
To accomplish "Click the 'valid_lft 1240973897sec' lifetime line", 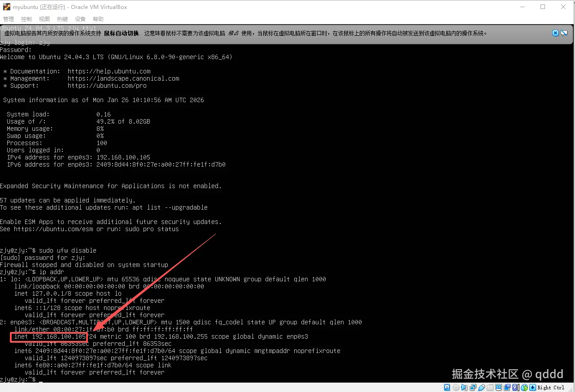I will 116,358.
